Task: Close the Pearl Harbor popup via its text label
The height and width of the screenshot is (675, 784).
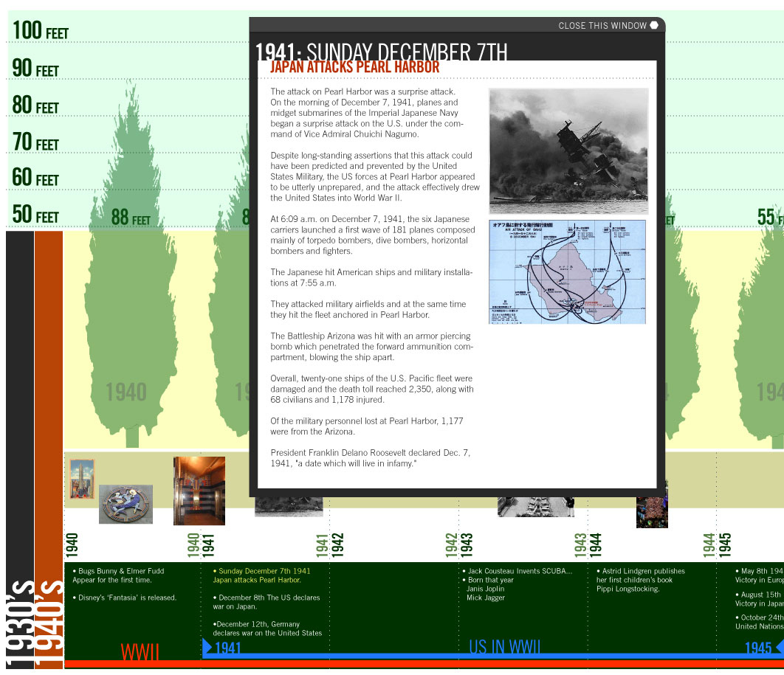Action: [x=602, y=26]
